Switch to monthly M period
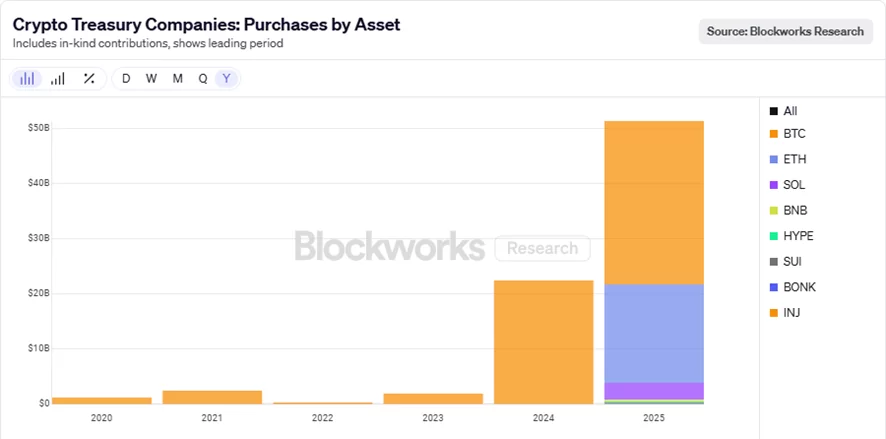886x439 pixels. click(x=177, y=78)
